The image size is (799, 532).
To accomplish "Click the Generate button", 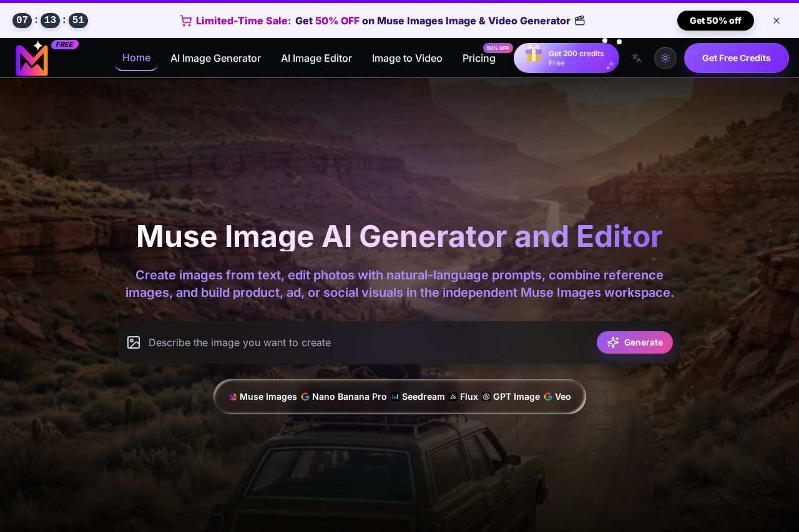I will 635,342.
